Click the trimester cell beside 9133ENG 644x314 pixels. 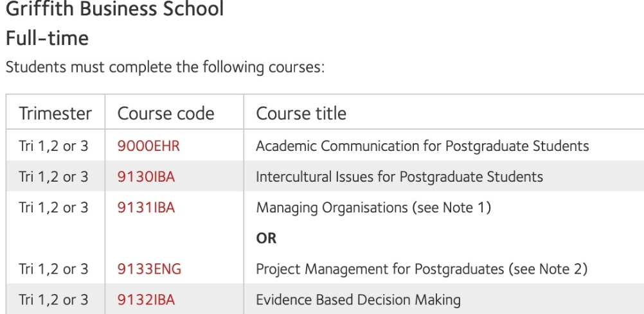point(53,269)
